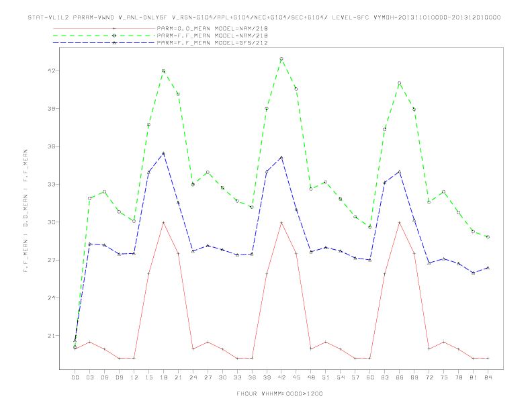
Task: Click the red observed plus marker at hour 42
Action: pos(281,222)
